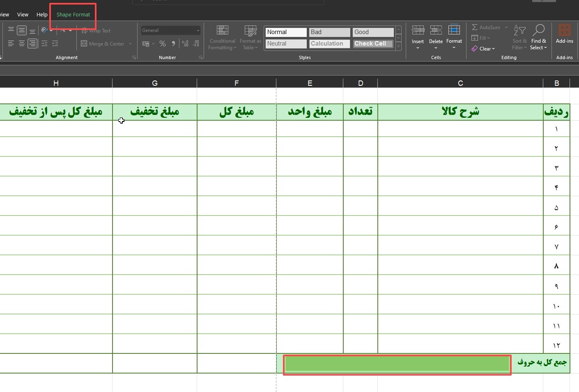
Task: Expand the full cell Styles gallery
Action: pos(398,46)
